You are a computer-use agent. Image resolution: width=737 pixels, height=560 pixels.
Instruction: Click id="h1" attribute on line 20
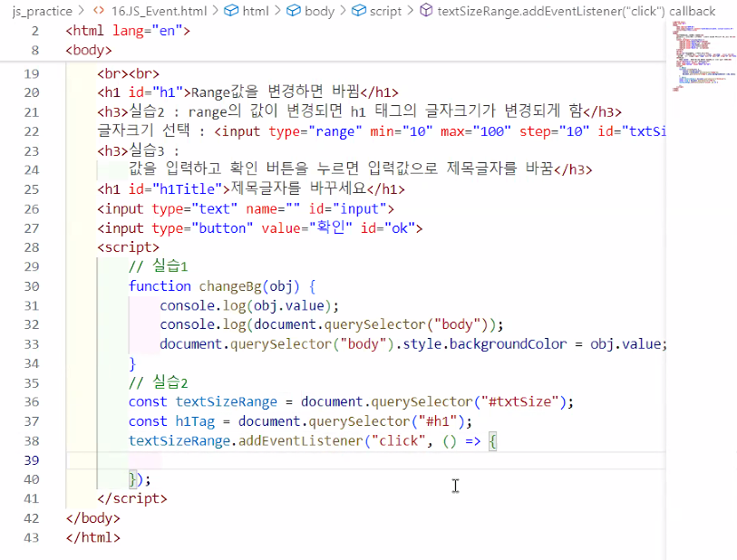pos(156,92)
